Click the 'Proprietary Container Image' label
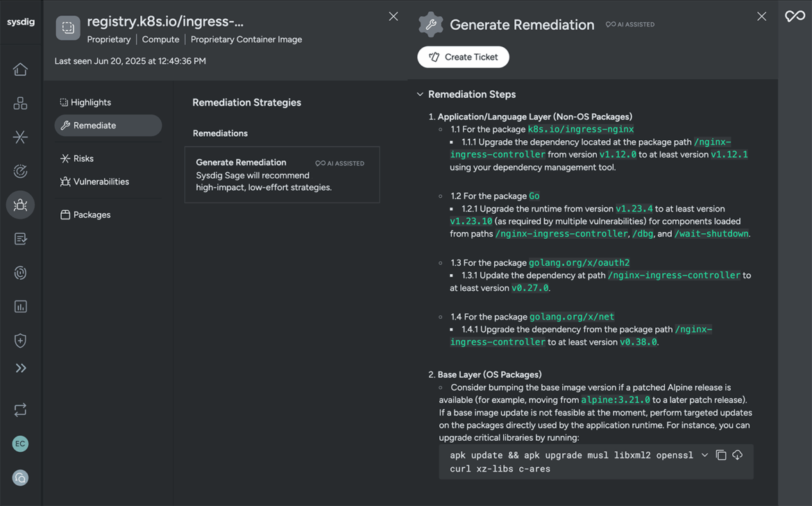This screenshot has width=812, height=506. tap(246, 40)
